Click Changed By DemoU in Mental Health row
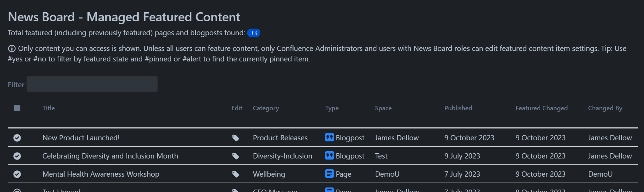The width and height of the screenshot is (644, 192). point(600,174)
